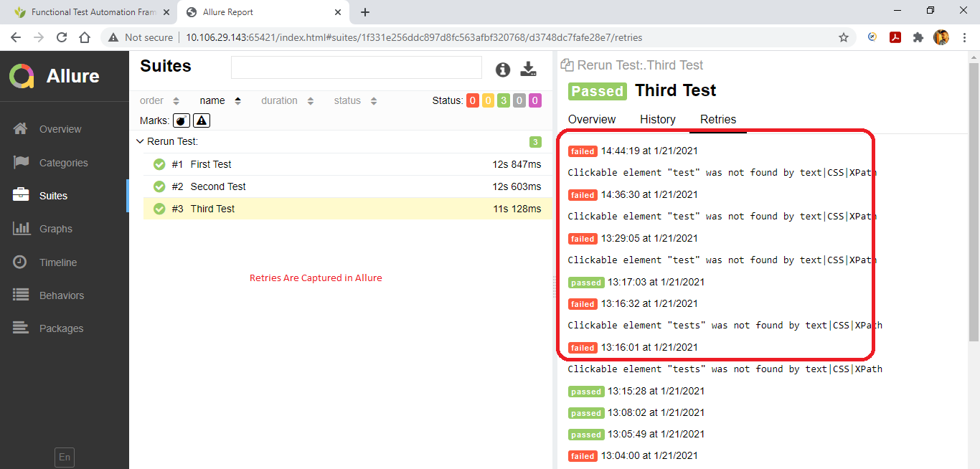Copy test name icon beside Rerun Test:.Third Test
The width and height of the screenshot is (980, 469).
(x=567, y=65)
